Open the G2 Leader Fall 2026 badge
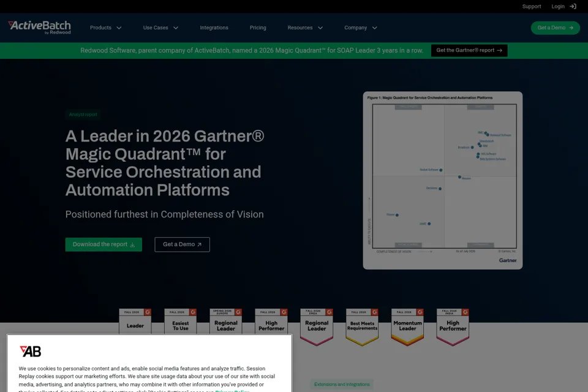The image size is (588, 392). [135, 321]
